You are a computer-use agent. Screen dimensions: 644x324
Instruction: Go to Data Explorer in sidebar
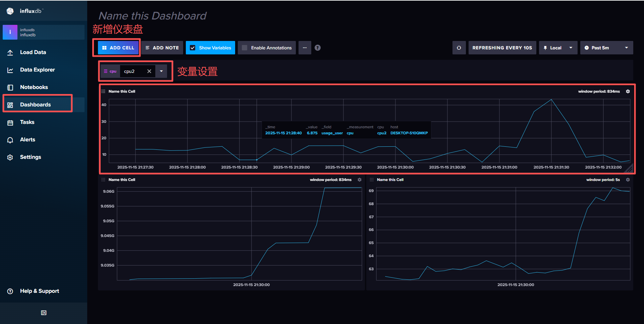[x=37, y=70]
